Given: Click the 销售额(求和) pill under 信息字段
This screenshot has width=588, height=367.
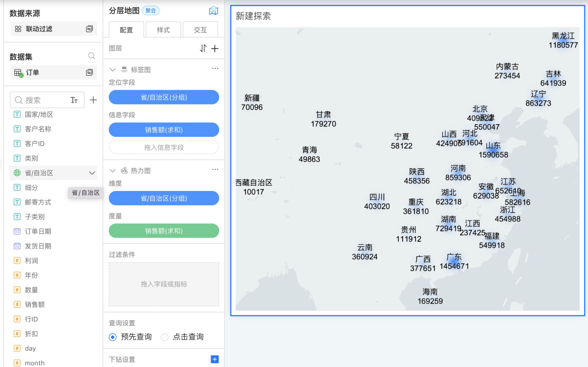Looking at the screenshot, I should [164, 130].
